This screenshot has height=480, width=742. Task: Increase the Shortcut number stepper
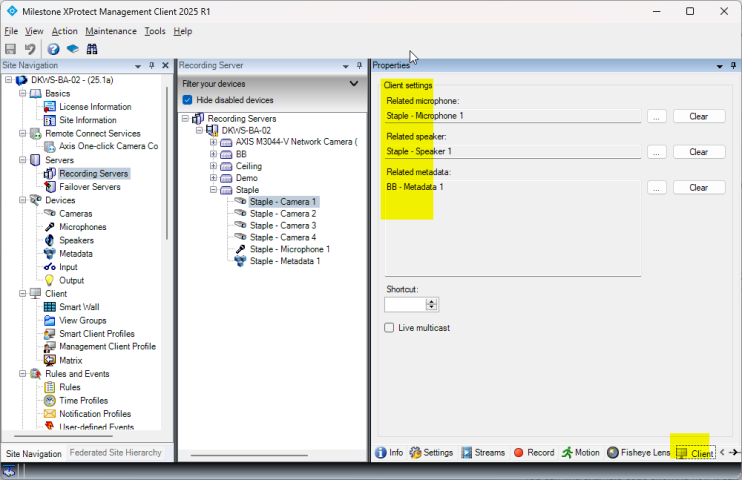coord(432,301)
